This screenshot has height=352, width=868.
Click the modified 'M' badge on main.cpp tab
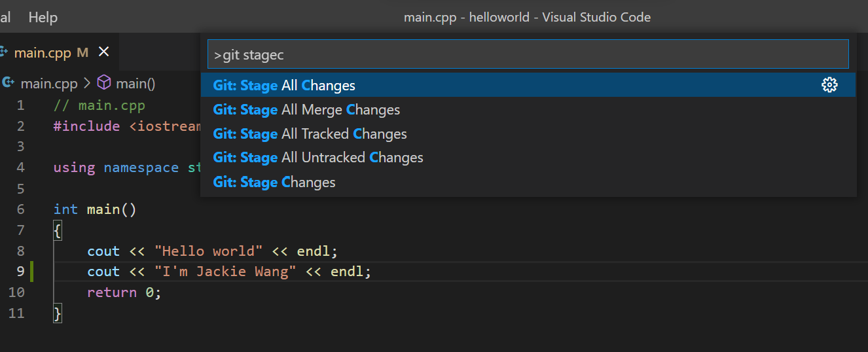[x=82, y=53]
